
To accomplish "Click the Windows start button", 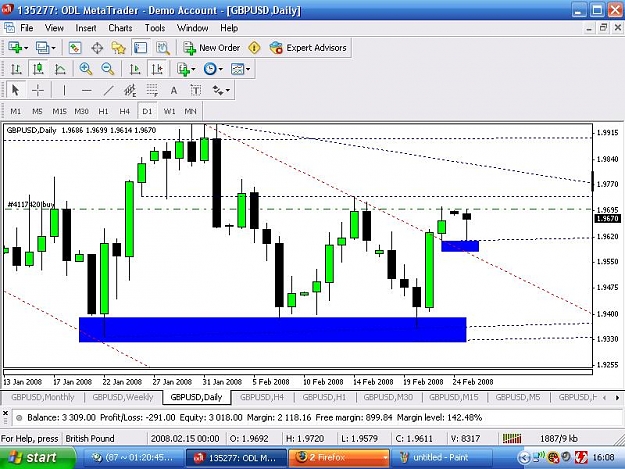I will (x=37, y=457).
